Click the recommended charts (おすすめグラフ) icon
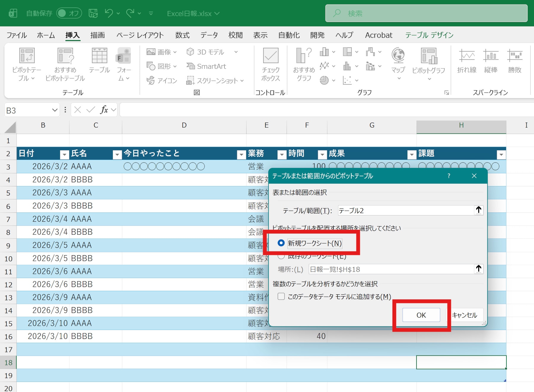The height and width of the screenshot is (392, 534). [304, 56]
